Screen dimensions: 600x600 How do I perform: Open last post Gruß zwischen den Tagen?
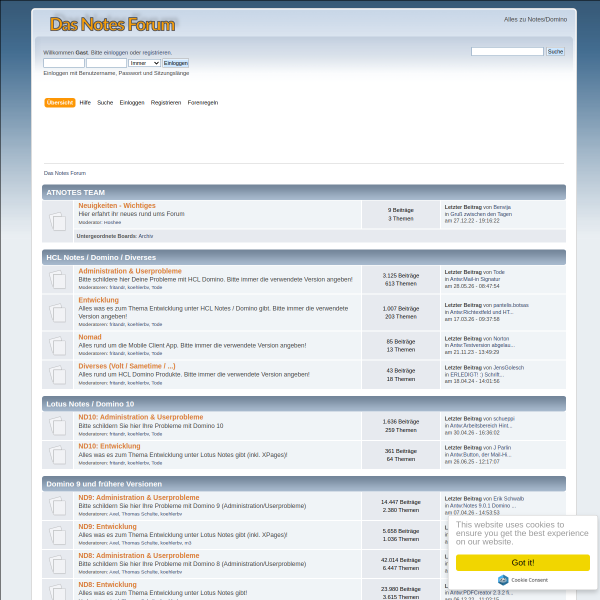coord(481,214)
